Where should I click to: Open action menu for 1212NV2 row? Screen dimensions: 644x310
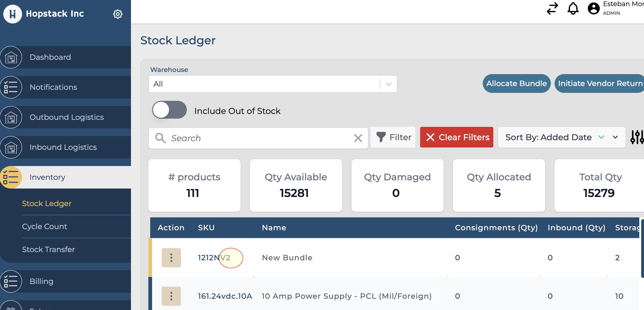171,257
